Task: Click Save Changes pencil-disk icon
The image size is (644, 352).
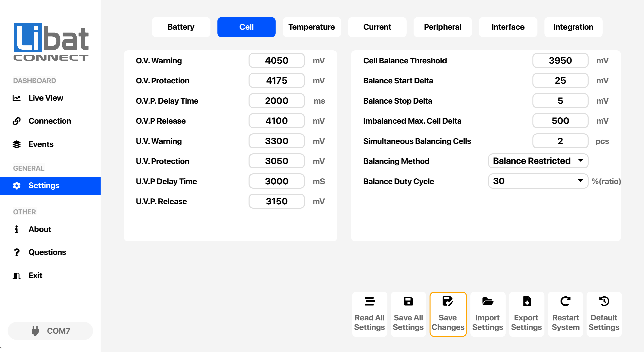Action: 448,301
